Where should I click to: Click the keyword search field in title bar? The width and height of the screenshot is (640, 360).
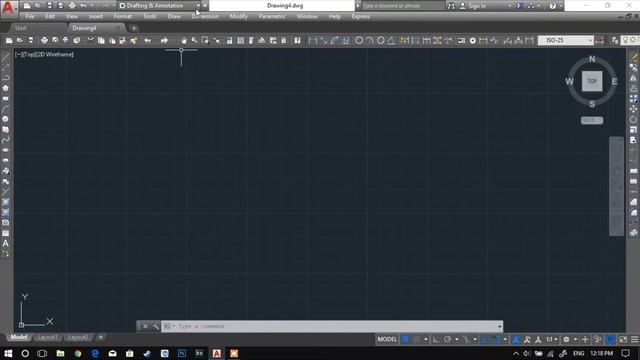pos(402,6)
